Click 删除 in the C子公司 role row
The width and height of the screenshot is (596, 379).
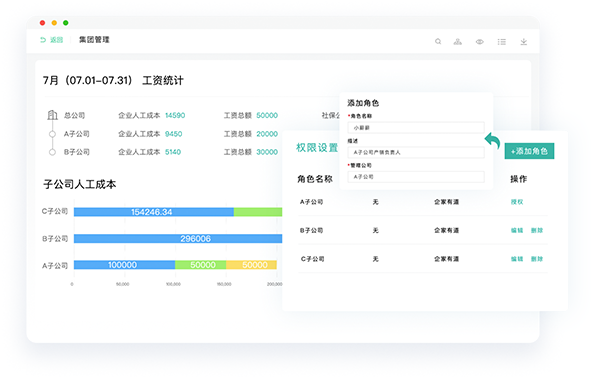(x=537, y=259)
